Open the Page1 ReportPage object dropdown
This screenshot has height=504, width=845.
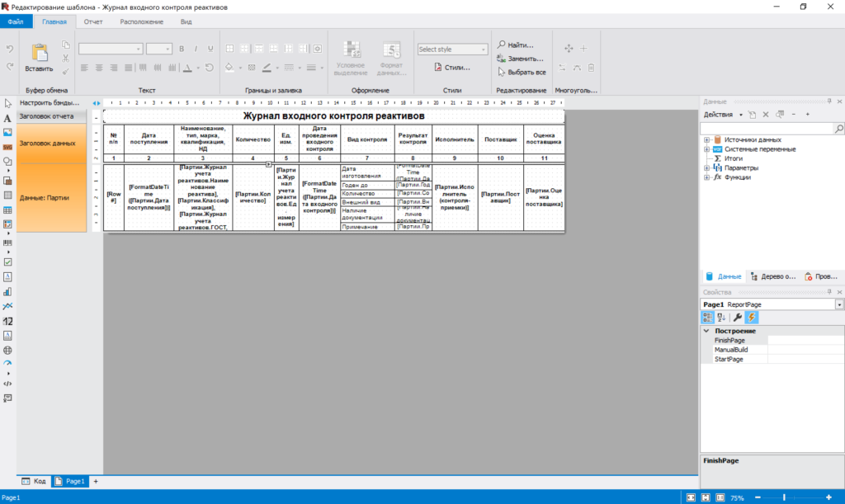tap(839, 304)
